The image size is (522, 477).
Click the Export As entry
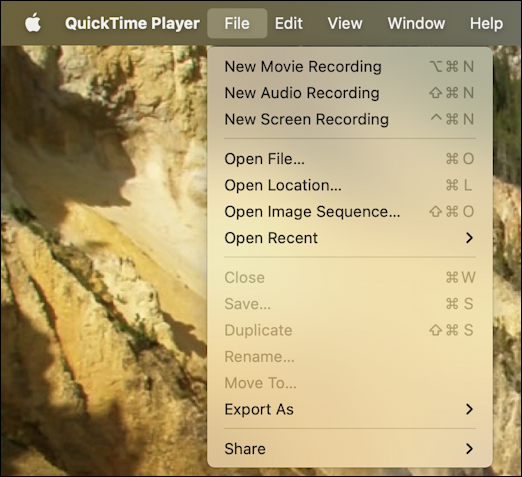(350, 409)
